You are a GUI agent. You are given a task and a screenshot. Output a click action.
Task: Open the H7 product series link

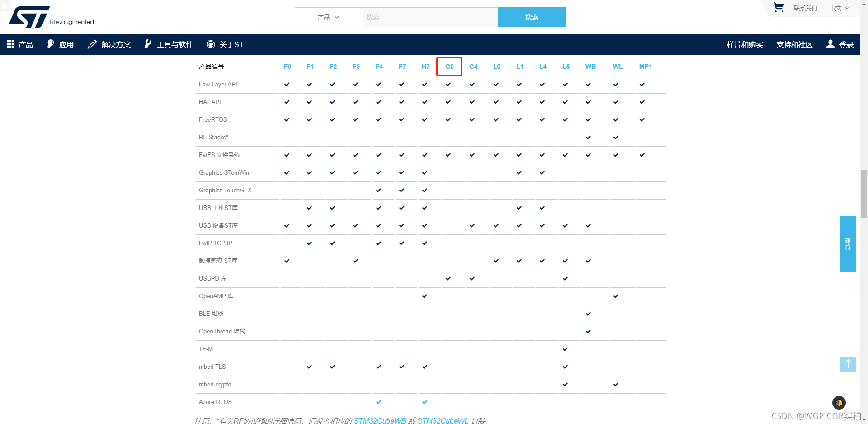(426, 67)
